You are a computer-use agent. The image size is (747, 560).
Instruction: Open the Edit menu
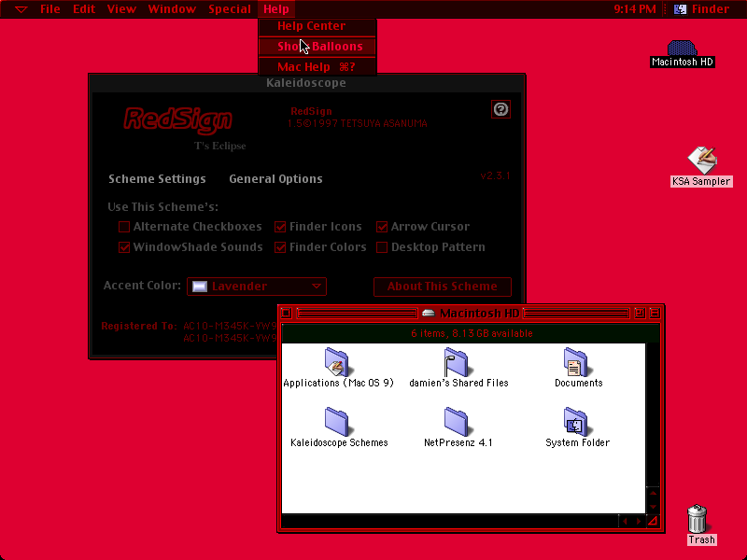(x=84, y=9)
